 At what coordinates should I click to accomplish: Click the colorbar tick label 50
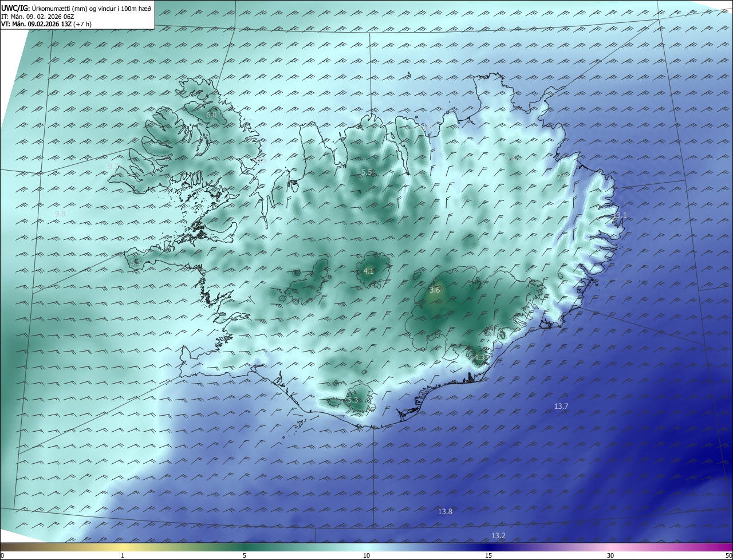coord(728,555)
